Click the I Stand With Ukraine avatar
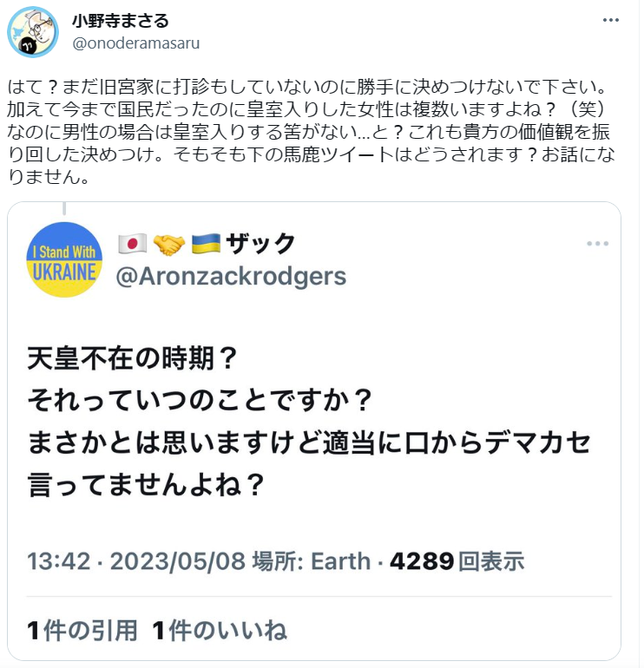The image size is (644, 668). click(x=65, y=259)
